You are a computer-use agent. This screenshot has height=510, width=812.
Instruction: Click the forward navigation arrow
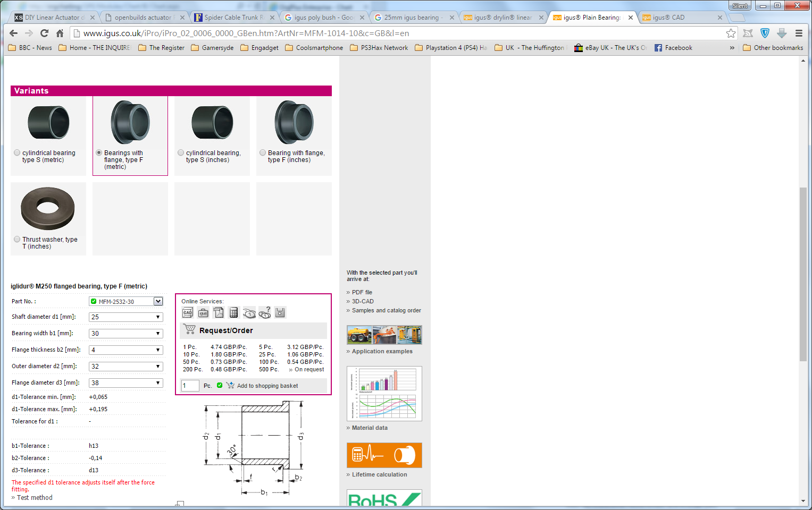click(x=29, y=33)
